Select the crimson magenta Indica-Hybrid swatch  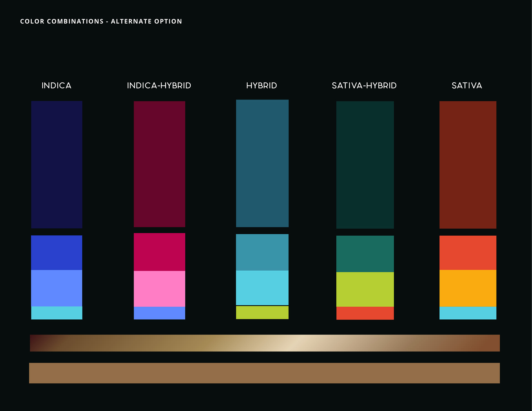point(159,252)
